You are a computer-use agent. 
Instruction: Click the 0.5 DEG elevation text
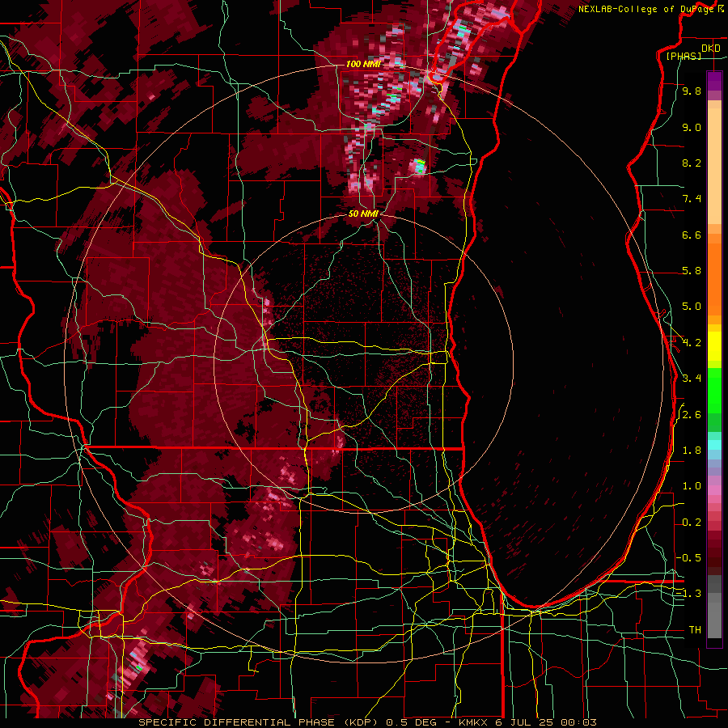coord(413,722)
